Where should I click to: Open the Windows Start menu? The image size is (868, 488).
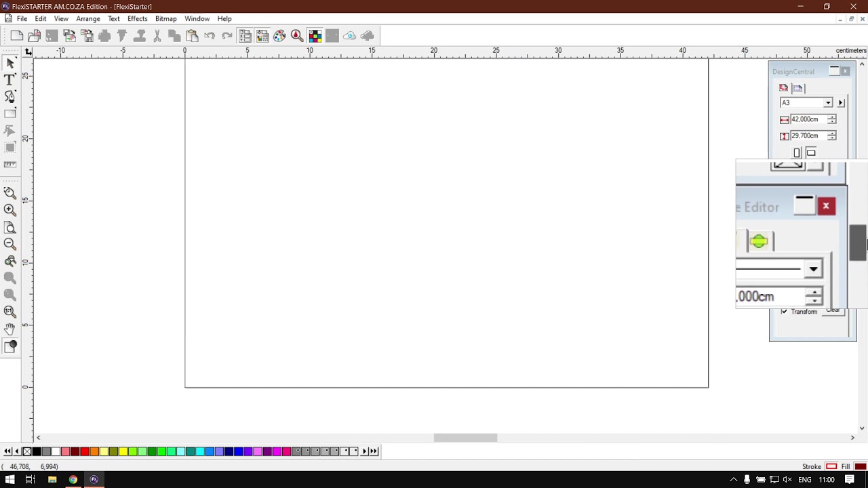[9, 480]
